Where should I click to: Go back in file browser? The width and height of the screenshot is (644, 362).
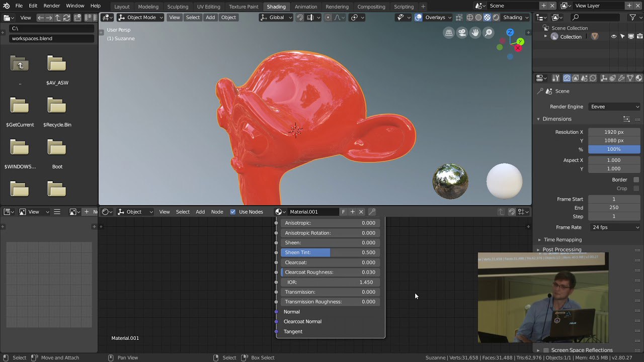click(41, 17)
